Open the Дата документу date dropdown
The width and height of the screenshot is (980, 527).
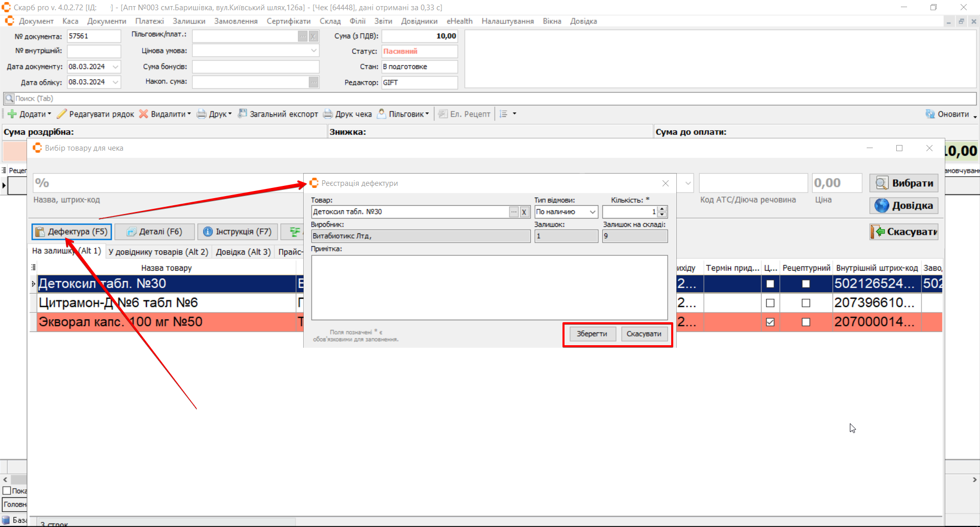pos(116,67)
